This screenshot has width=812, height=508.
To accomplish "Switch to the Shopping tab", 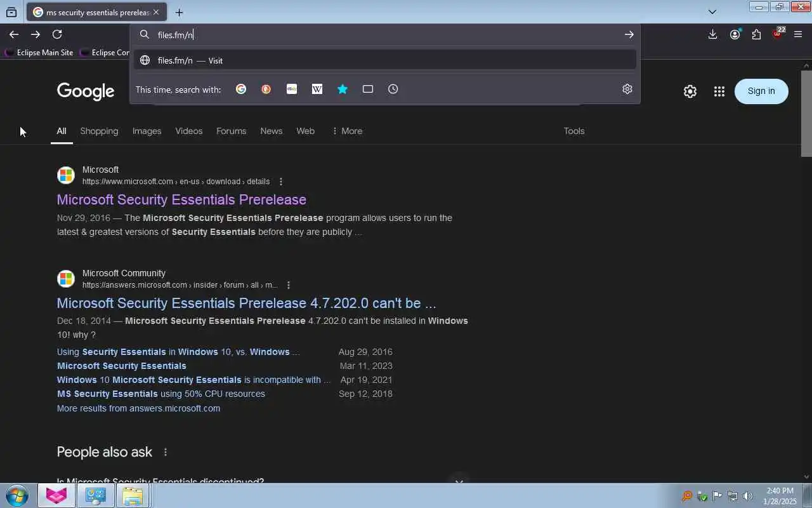I will 99,131.
